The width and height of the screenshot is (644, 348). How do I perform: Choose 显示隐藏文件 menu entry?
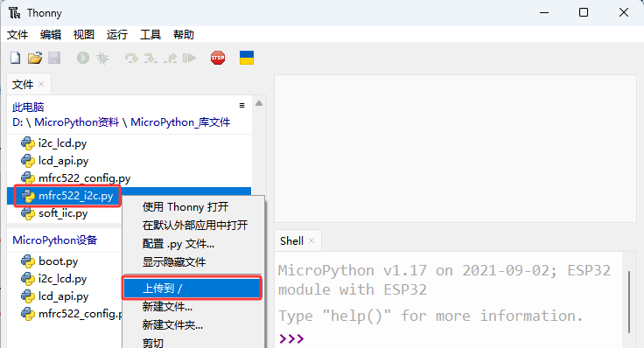pyautogui.click(x=193, y=262)
